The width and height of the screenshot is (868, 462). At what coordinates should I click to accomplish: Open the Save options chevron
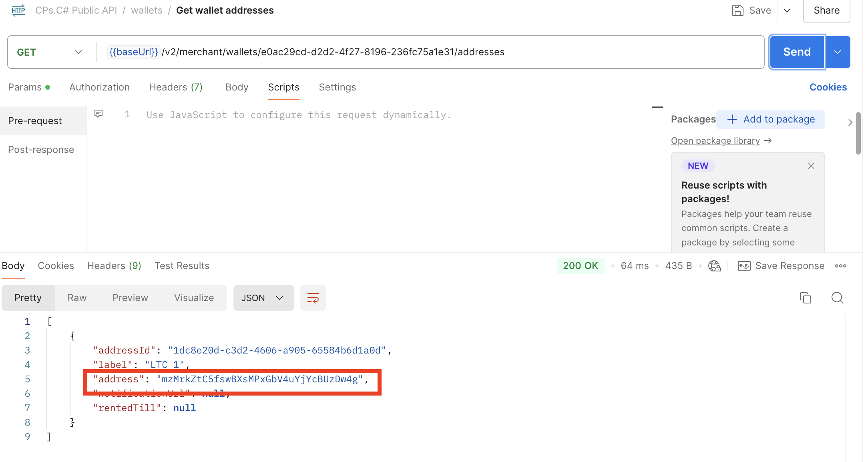click(x=787, y=10)
